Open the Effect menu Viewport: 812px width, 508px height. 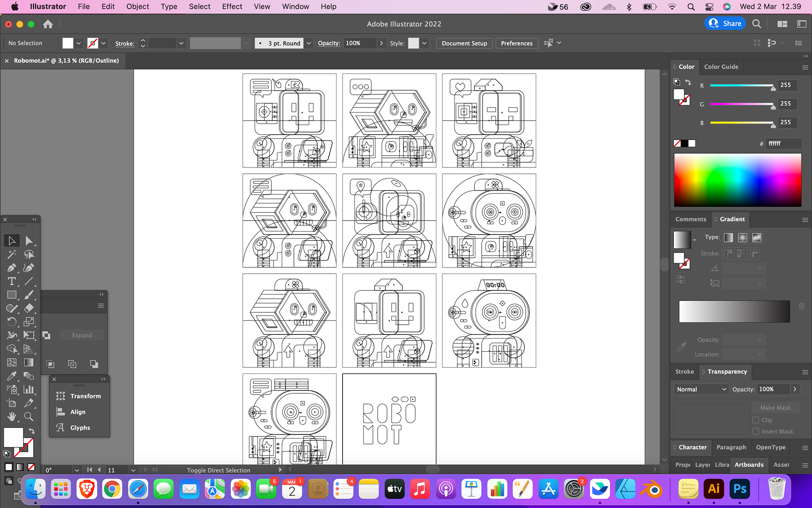232,6
